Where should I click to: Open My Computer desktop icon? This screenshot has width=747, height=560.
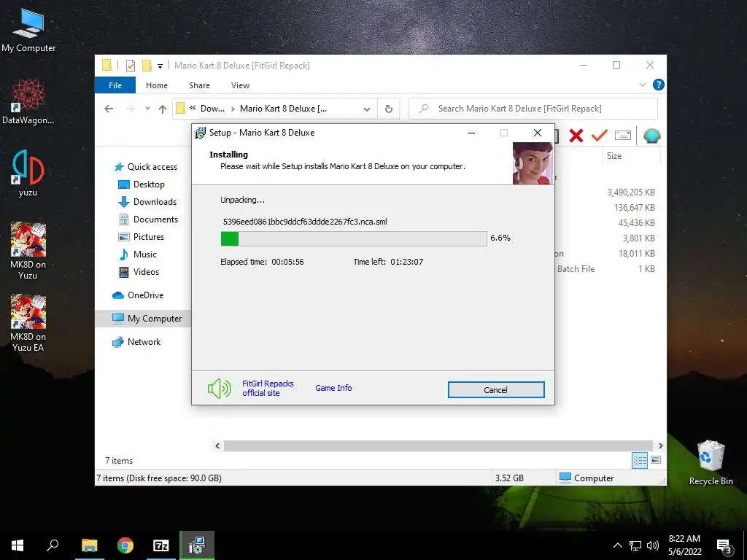click(28, 29)
